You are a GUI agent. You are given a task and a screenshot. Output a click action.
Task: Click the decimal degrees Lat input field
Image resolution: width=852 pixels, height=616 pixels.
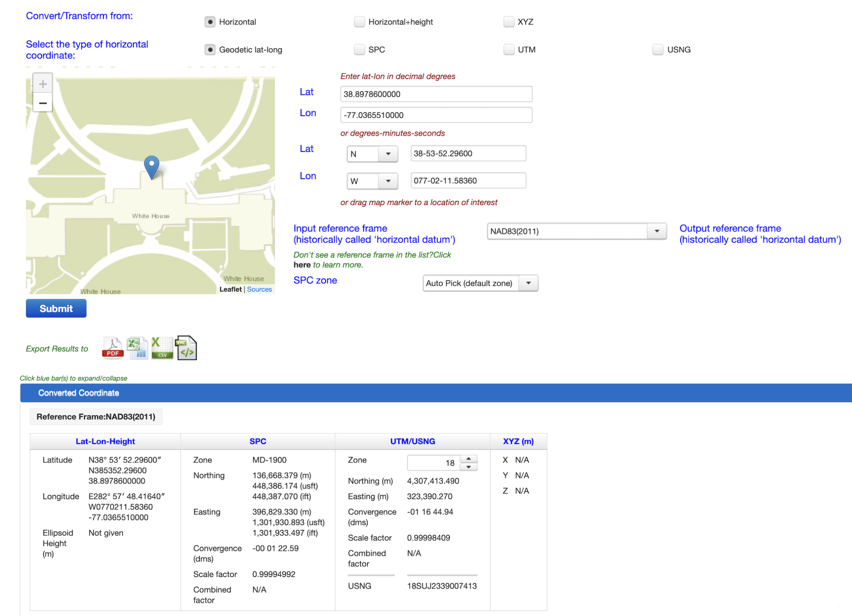[436, 94]
